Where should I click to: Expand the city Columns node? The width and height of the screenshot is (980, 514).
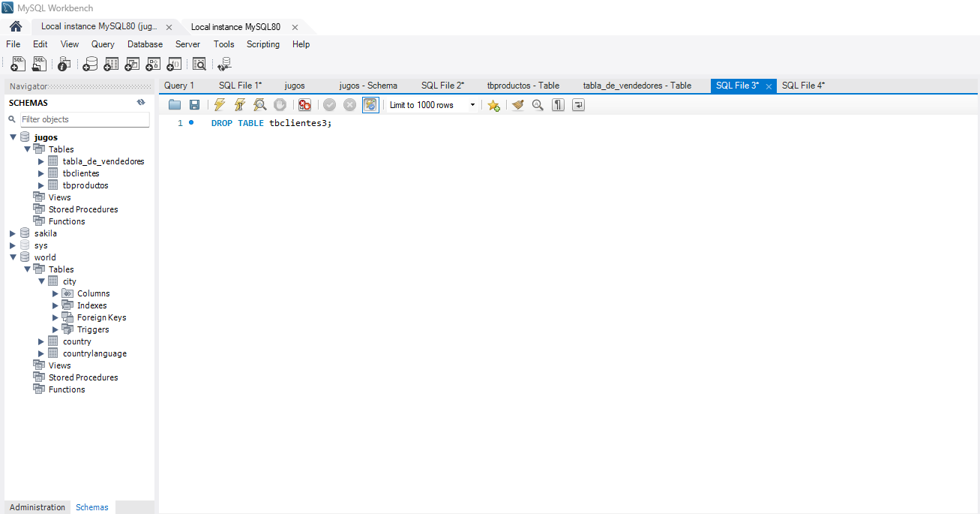tap(55, 293)
